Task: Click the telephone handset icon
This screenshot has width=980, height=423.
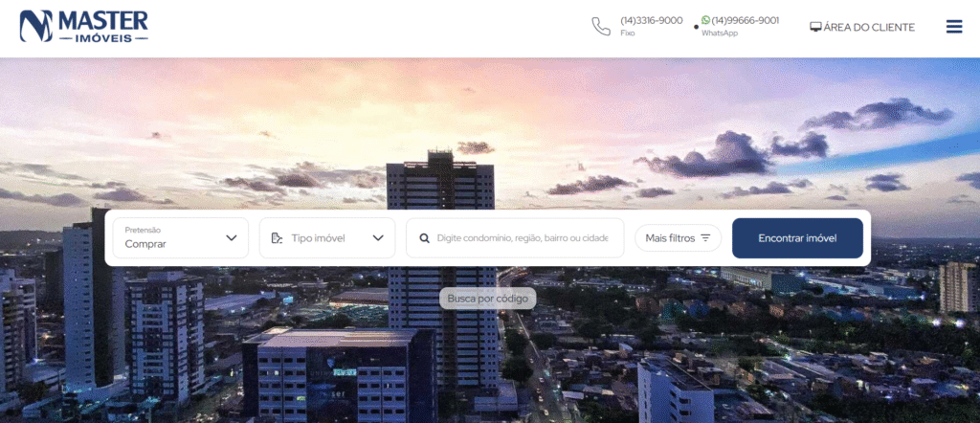Action: 600,26
